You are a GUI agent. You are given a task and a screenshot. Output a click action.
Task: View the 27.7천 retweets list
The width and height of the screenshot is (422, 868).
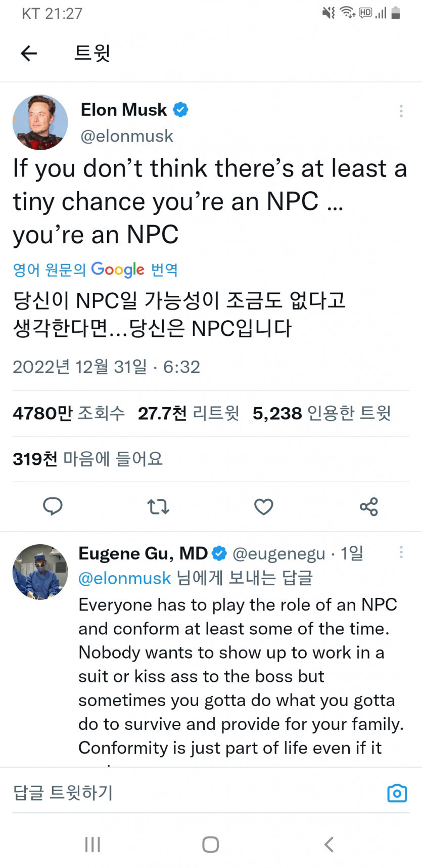(188, 413)
